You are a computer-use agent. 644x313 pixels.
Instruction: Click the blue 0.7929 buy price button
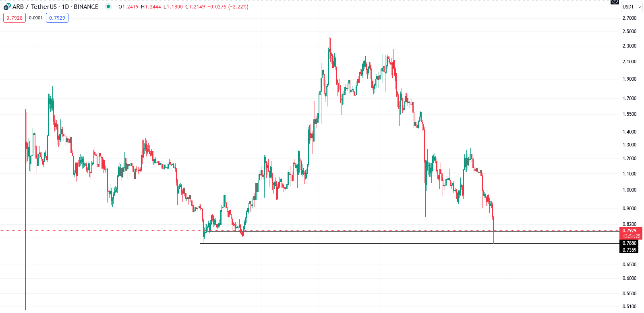click(x=57, y=18)
